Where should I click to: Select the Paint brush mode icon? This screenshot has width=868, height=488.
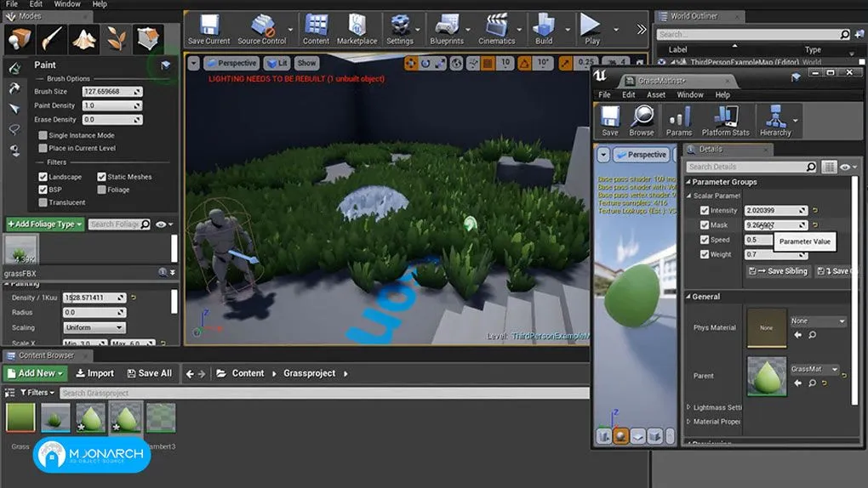pyautogui.click(x=51, y=39)
